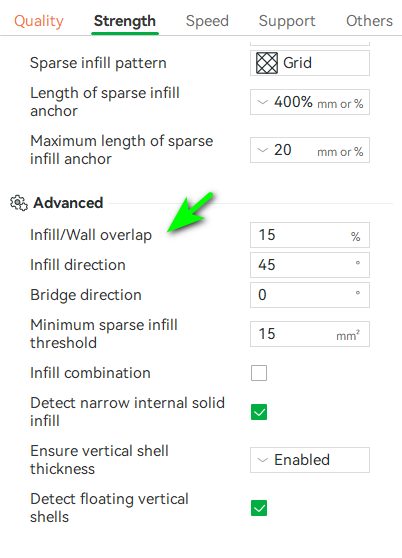Click the Bridge direction value field
Image resolution: width=402 pixels, height=558 pixels.
[310, 295]
